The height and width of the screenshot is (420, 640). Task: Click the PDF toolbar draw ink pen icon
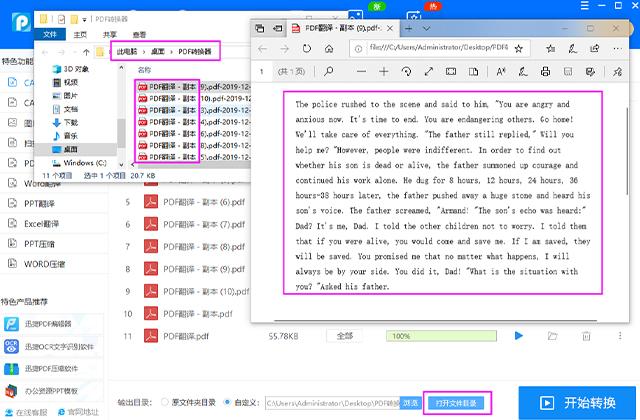coord(523,72)
